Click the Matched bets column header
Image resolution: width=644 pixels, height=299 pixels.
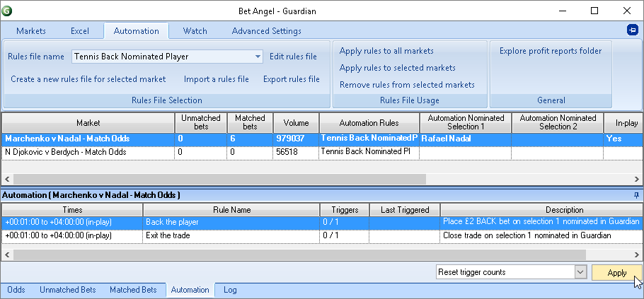coord(250,122)
